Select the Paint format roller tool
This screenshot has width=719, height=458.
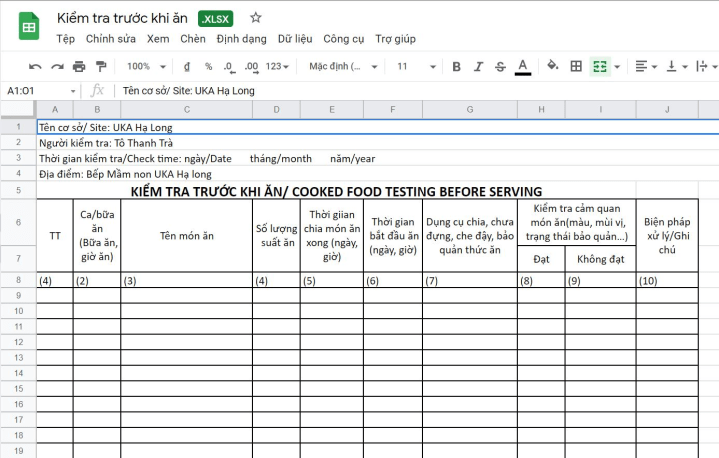(x=101, y=67)
